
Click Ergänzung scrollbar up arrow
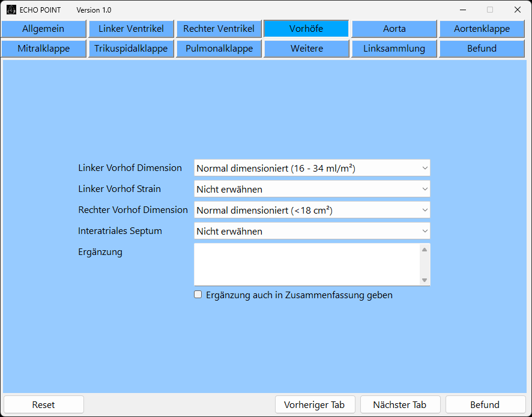425,249
